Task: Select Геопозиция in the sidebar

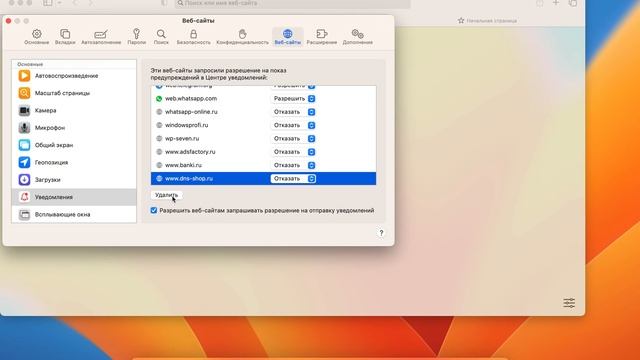Action: point(74,162)
